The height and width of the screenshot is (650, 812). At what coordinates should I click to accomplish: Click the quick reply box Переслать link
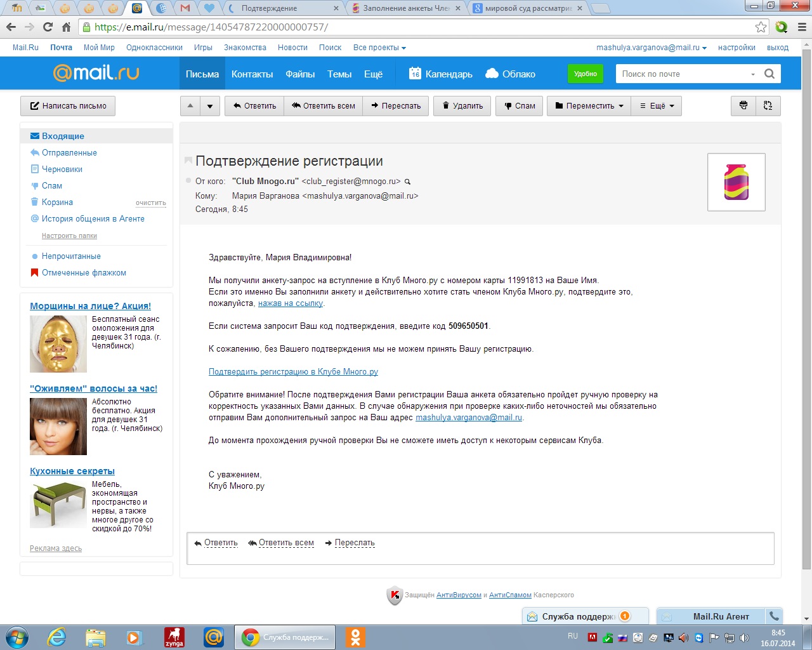355,543
